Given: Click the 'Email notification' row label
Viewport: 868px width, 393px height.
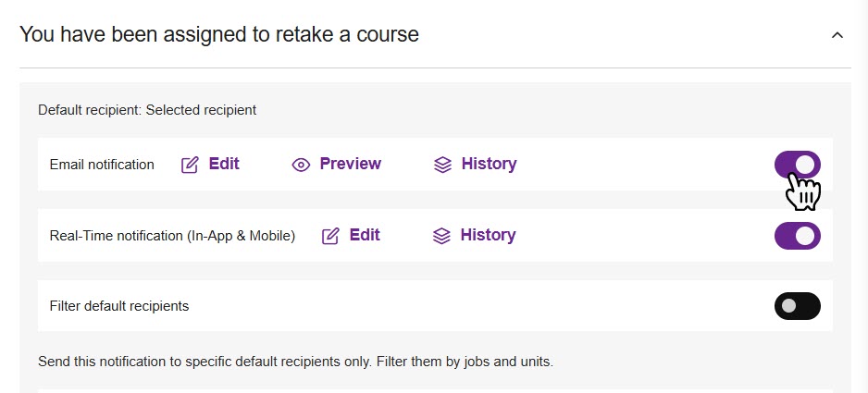Looking at the screenshot, I should [102, 165].
